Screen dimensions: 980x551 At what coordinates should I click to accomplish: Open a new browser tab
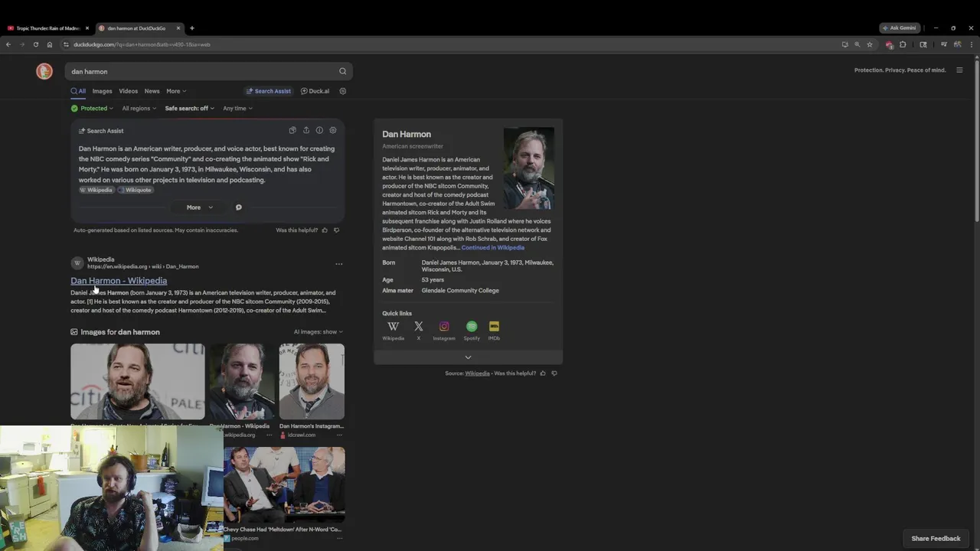point(191,28)
